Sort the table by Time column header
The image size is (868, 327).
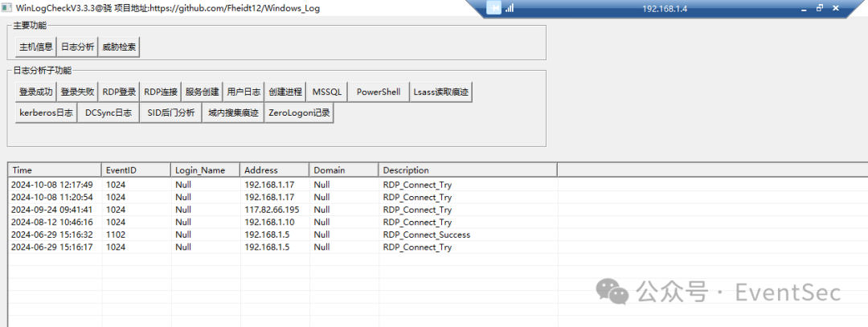click(55, 170)
